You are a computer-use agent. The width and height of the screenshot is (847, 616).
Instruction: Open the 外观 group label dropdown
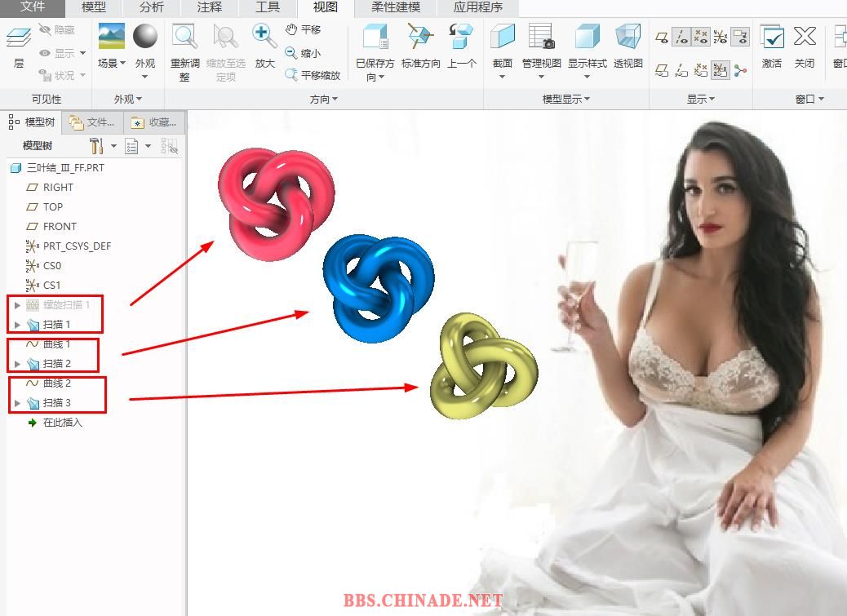point(127,99)
